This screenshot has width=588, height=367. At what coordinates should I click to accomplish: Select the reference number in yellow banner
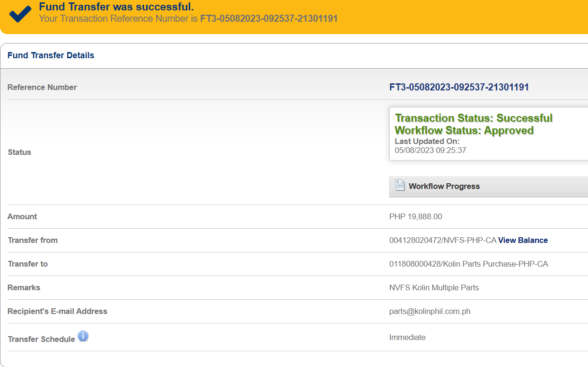point(269,19)
